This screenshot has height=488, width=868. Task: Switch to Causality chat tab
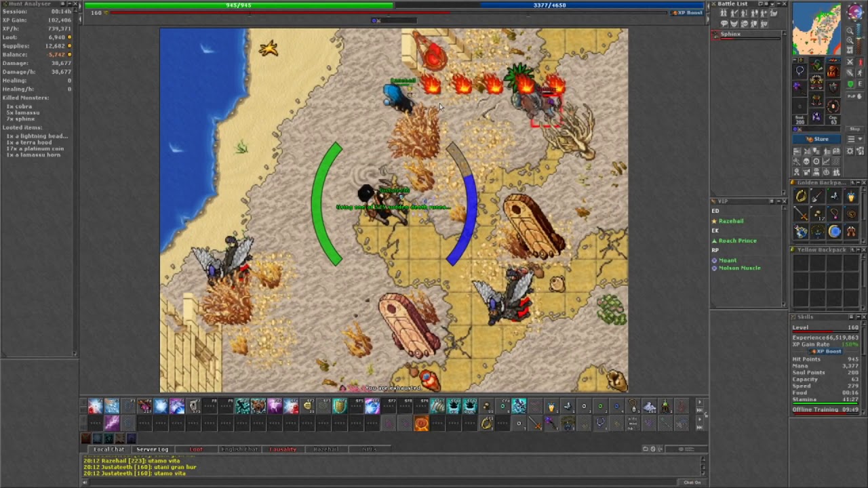click(x=283, y=449)
